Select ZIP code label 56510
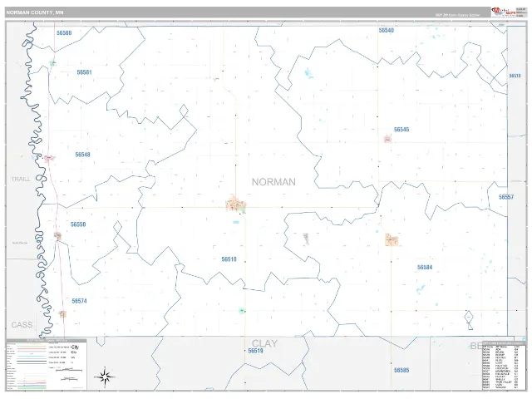Viewport: 532px width, 399px height. pos(229,259)
